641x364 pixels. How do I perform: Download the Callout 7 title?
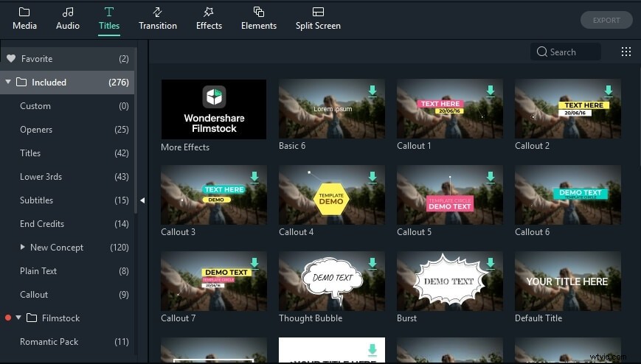pos(254,263)
